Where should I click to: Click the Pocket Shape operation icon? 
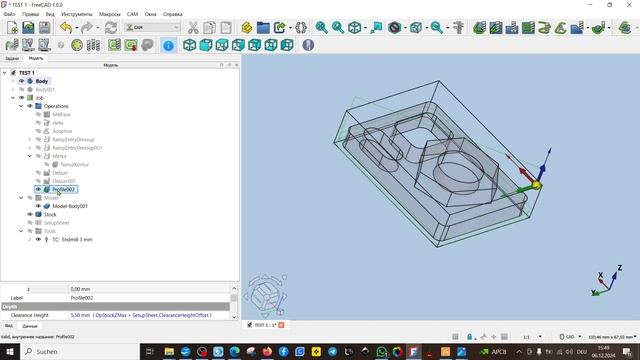tap(496, 28)
